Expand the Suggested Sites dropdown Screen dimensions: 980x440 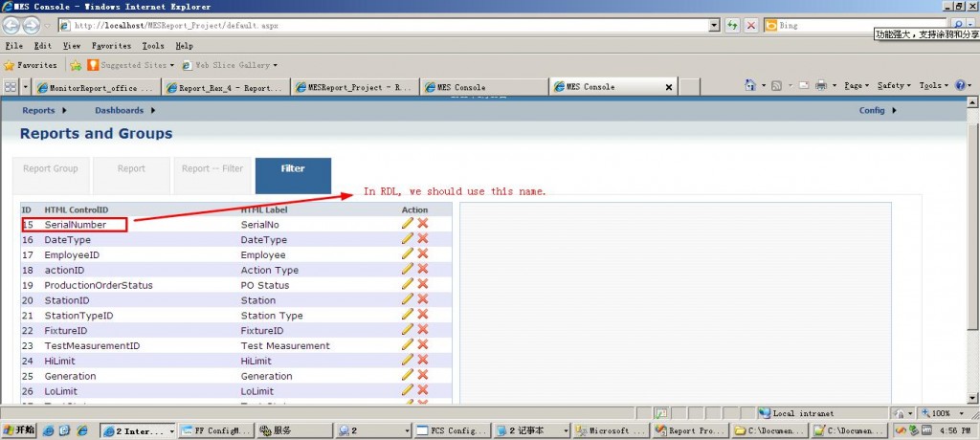[x=172, y=65]
